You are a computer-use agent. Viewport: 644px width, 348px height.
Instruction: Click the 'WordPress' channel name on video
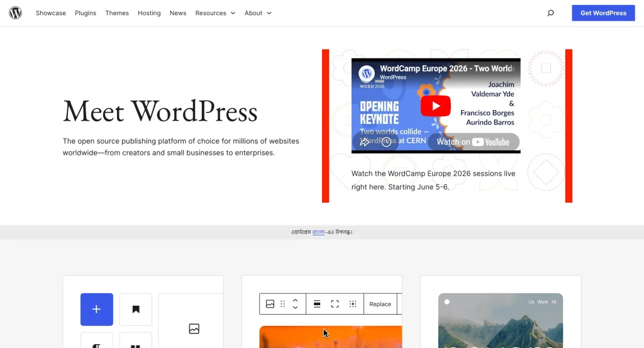pyautogui.click(x=393, y=77)
